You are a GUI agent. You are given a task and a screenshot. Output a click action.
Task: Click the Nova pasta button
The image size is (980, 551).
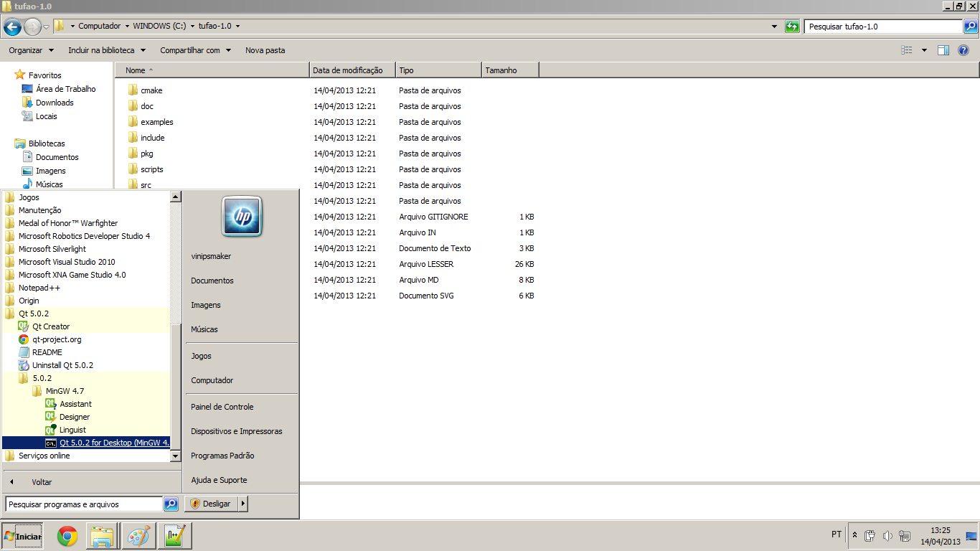coord(265,50)
